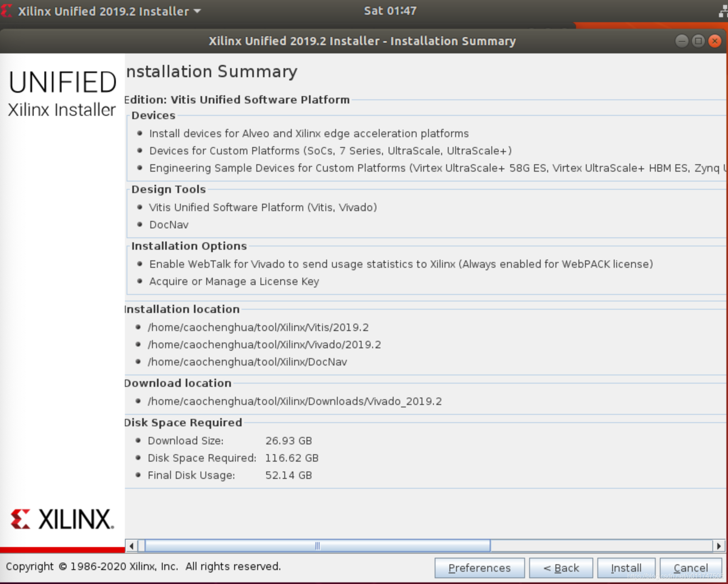Select the Xilinx/DocNav install path

[248, 362]
